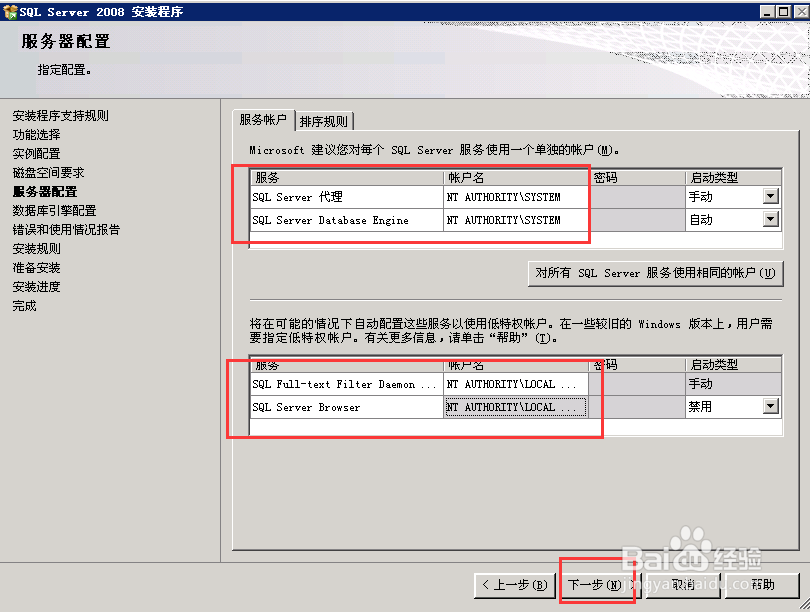Click account name cell for Full-text Filter Daemon
This screenshot has width=810, height=612.
click(x=516, y=384)
